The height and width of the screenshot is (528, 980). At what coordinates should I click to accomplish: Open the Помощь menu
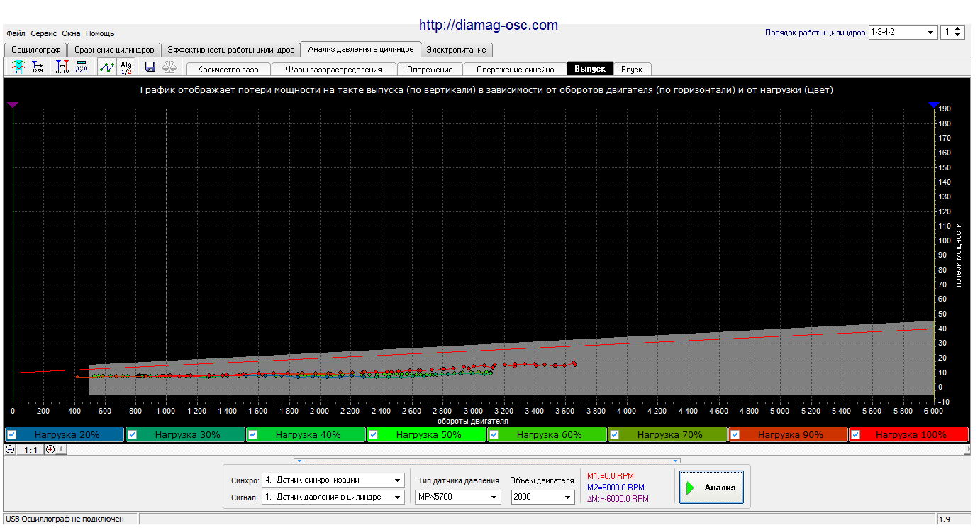(x=100, y=33)
